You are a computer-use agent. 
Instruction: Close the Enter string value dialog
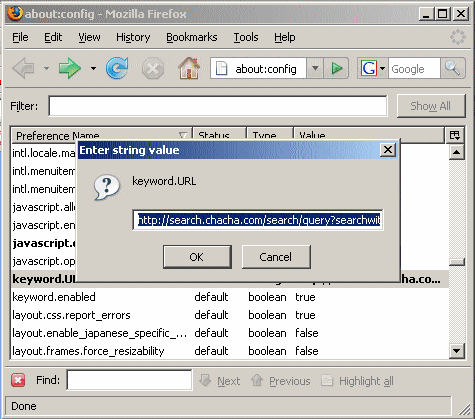coord(388,150)
